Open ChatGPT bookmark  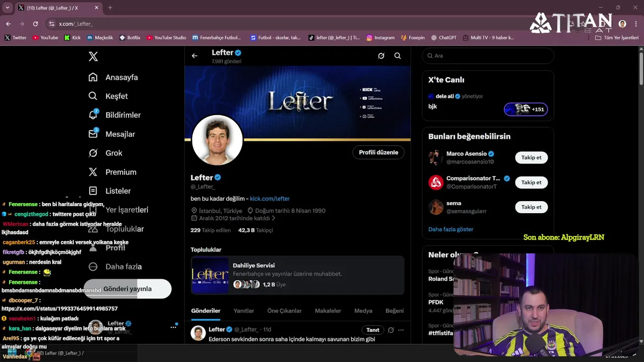(x=444, y=38)
